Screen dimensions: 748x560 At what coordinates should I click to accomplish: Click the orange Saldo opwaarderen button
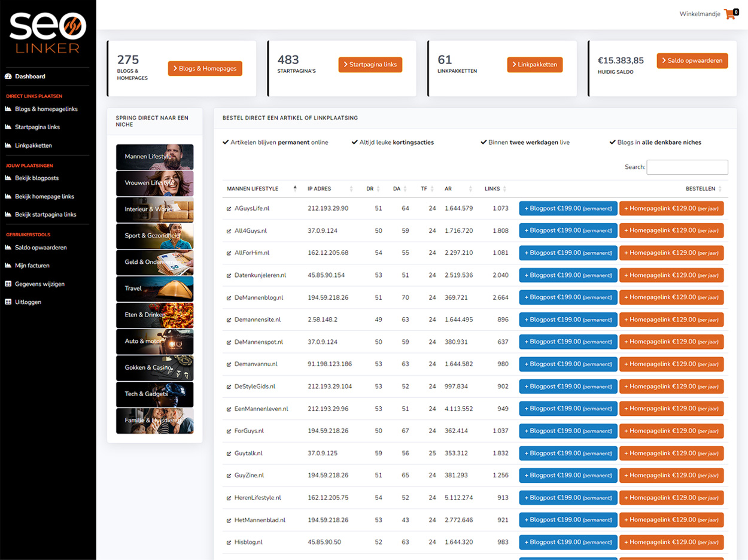(x=692, y=60)
